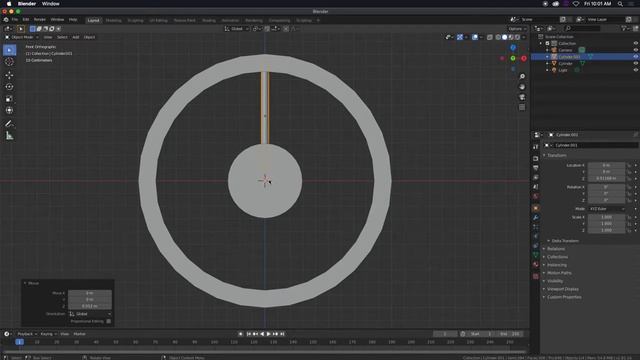Toggle visibility eye of Camera

click(x=636, y=50)
